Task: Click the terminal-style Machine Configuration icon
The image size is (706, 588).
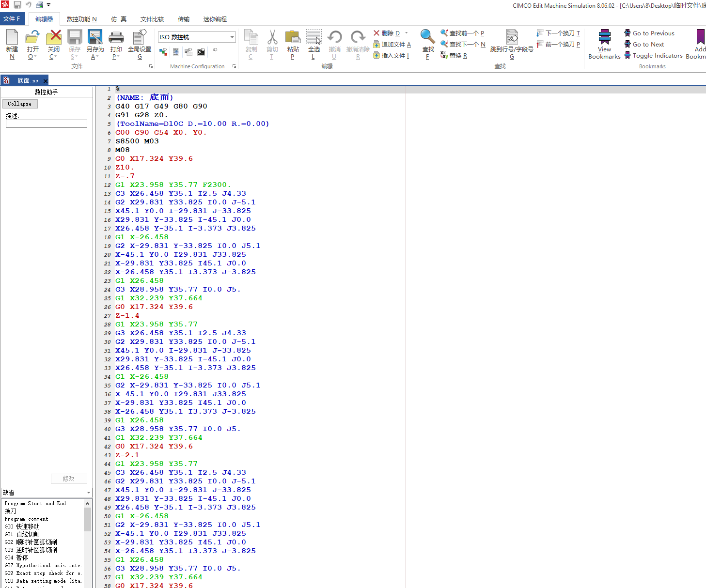Action: pos(201,52)
